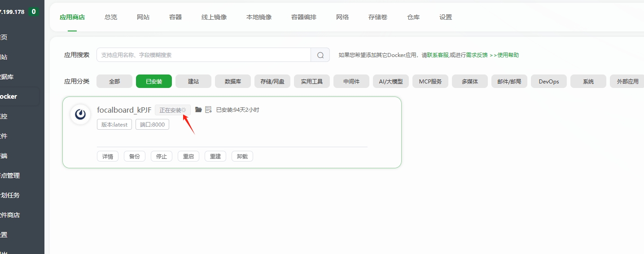Restart focalboard with the 重启 button
Image resolution: width=644 pixels, height=254 pixels.
(x=188, y=156)
